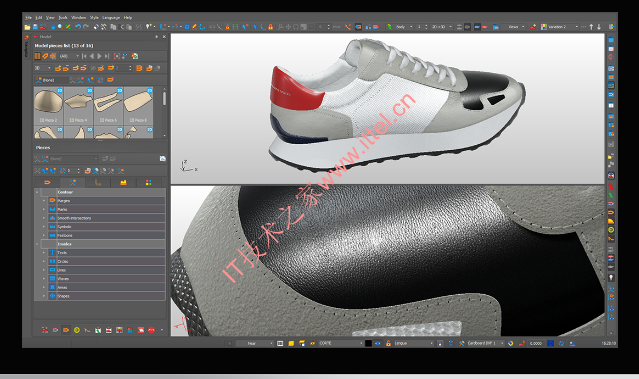Click the down arrow beside Variation dropdown
Image resolution: width=639 pixels, height=379 pixels.
(599, 27)
